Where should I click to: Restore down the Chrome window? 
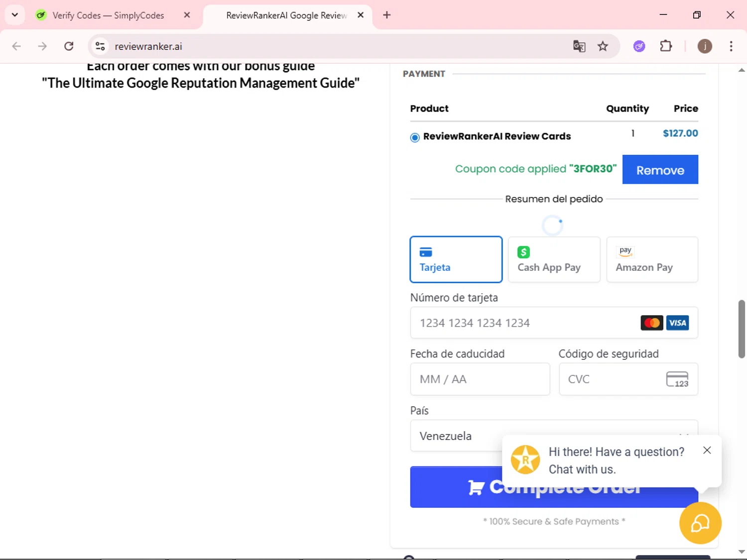coord(697,15)
